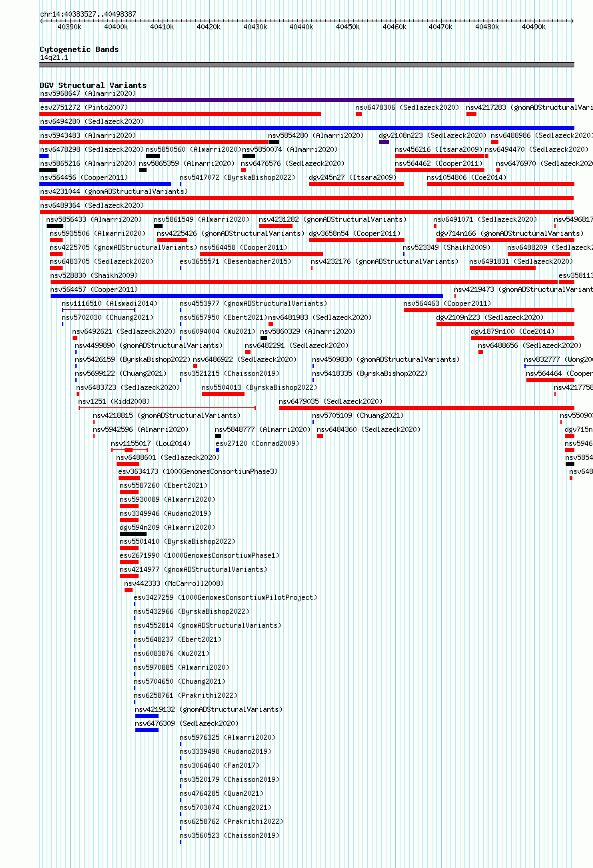Select the nsv564456 (Cooper2011) label

(83, 177)
